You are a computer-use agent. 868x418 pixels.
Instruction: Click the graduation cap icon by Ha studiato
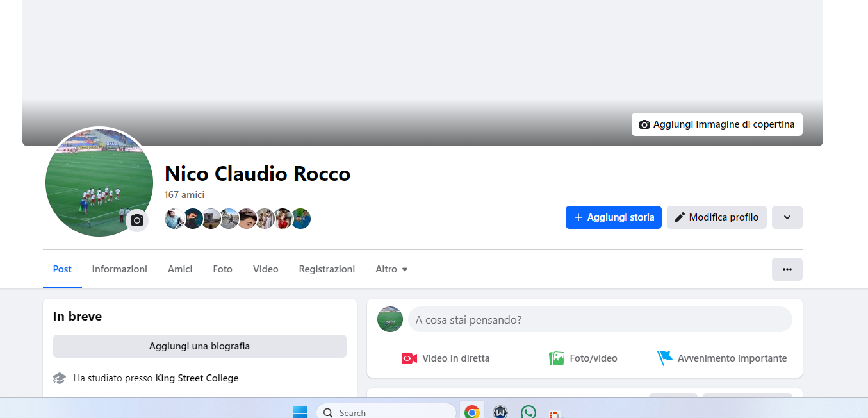pyautogui.click(x=60, y=378)
